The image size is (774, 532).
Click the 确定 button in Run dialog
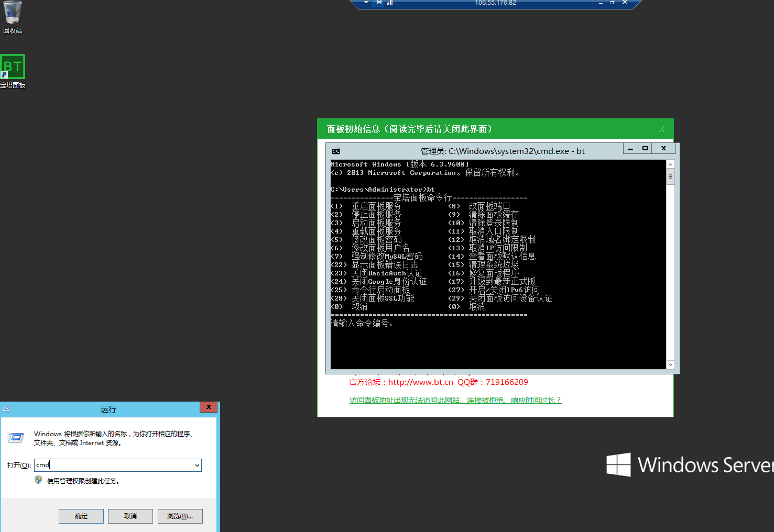tap(81, 516)
